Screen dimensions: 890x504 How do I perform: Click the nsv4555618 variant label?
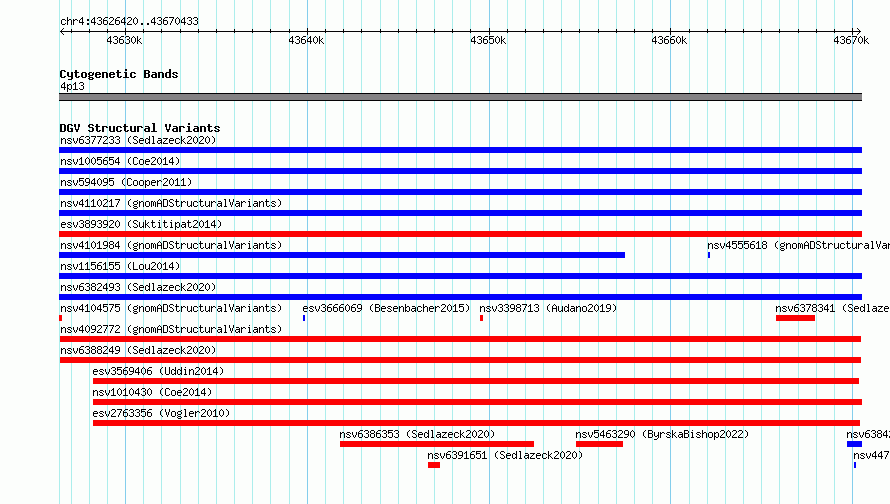click(x=798, y=245)
